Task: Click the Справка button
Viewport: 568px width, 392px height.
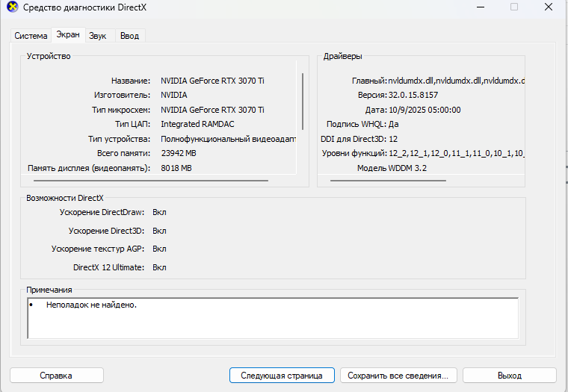Action: coord(57,376)
